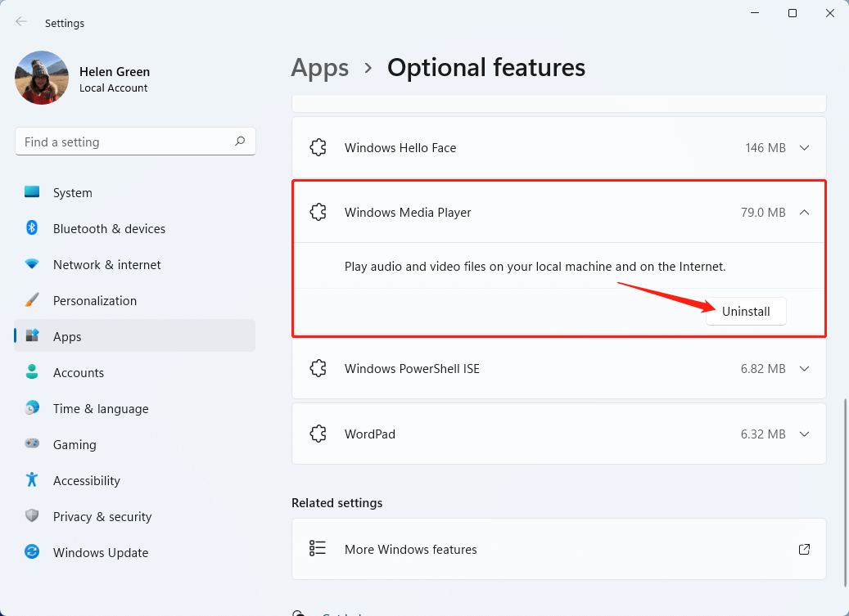This screenshot has width=849, height=616.
Task: Click the 79.0 MB size value
Action: point(763,213)
